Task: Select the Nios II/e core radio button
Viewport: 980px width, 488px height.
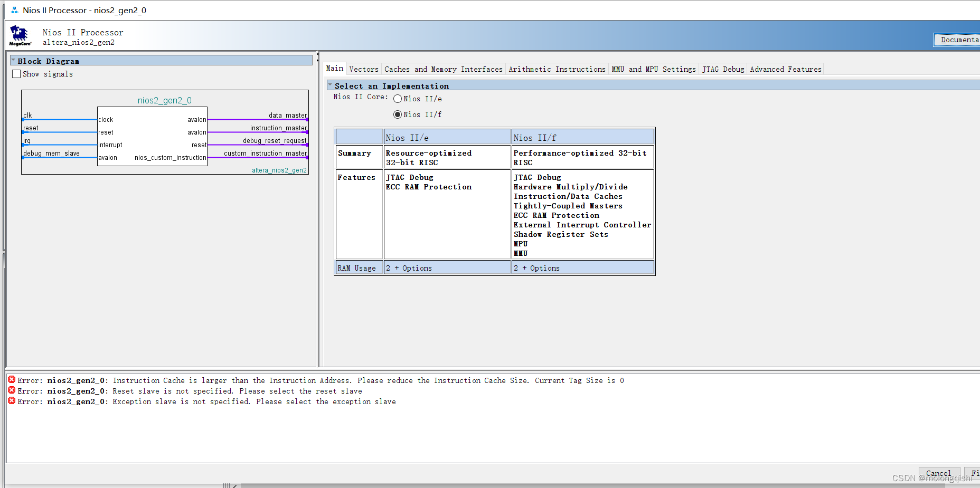Action: pyautogui.click(x=398, y=99)
